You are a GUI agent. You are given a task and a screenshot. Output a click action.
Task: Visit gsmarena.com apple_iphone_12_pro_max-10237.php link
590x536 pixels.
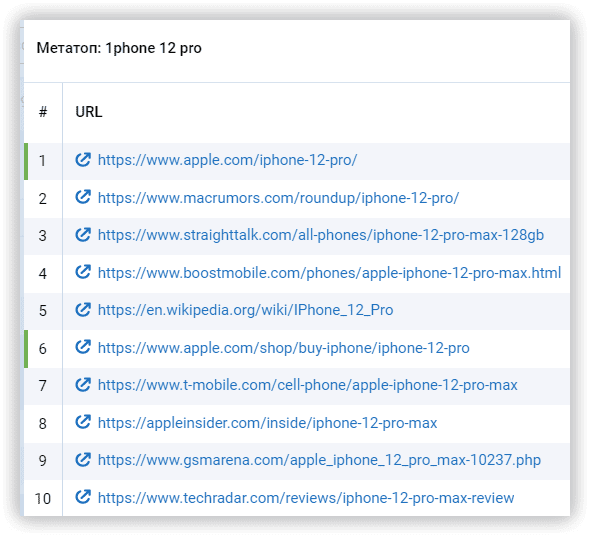point(319,460)
